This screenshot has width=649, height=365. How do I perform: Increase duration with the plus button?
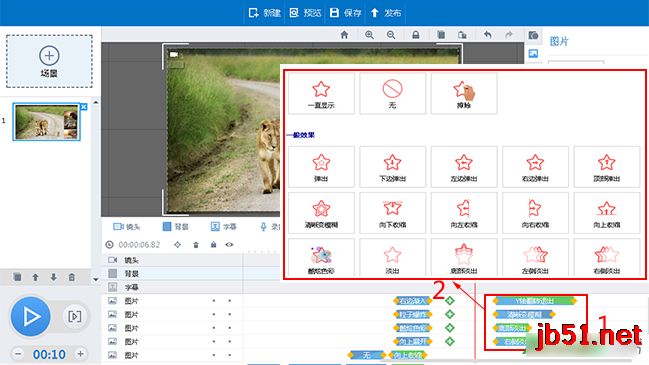pyautogui.click(x=81, y=354)
